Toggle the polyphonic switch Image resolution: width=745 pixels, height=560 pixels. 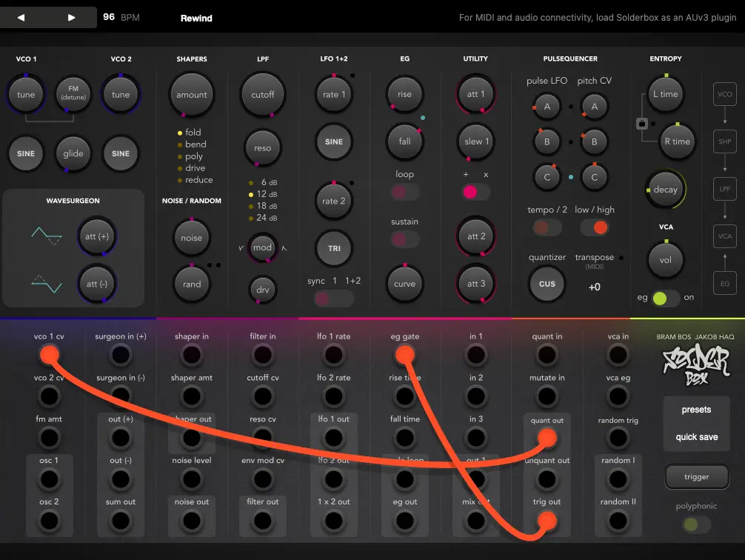(x=697, y=524)
